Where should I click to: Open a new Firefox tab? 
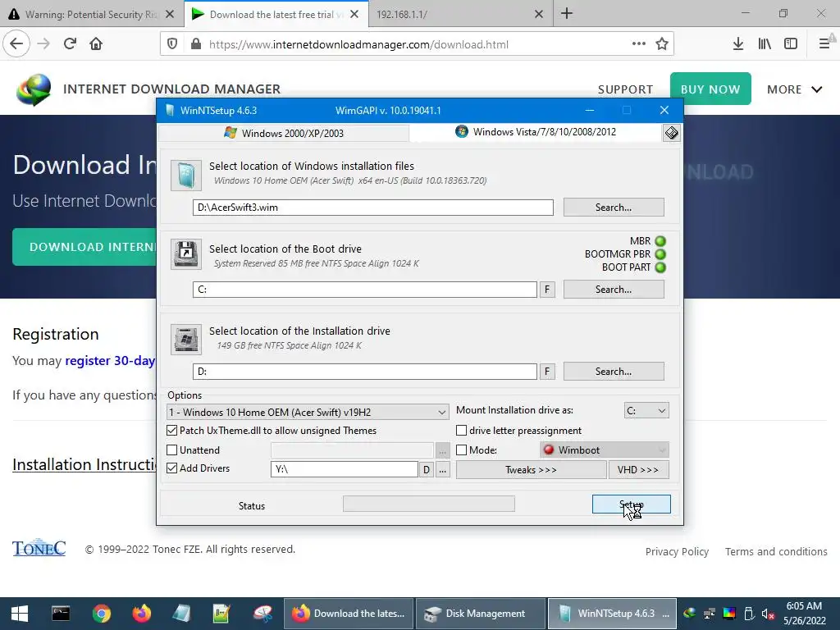tap(567, 13)
